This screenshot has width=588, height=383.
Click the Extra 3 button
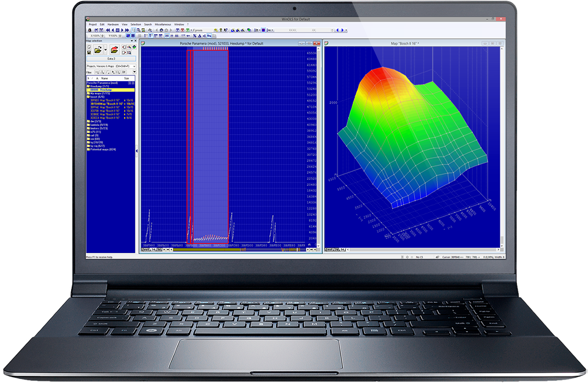(x=111, y=59)
